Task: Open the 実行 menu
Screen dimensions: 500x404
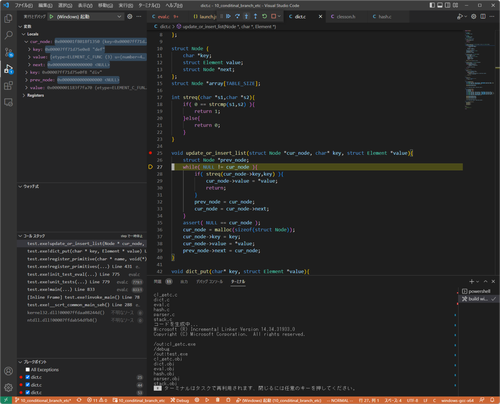Action: pos(126,5)
